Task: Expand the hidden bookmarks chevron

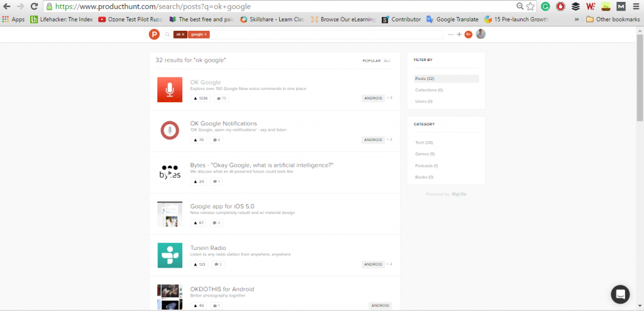Action: [x=577, y=20]
